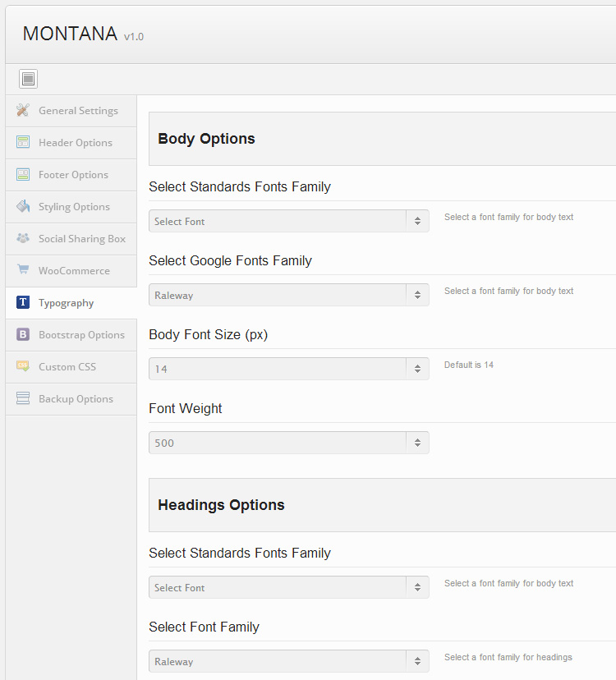
Task: Click the Footer Options icon in sidebar
Action: tap(23, 175)
